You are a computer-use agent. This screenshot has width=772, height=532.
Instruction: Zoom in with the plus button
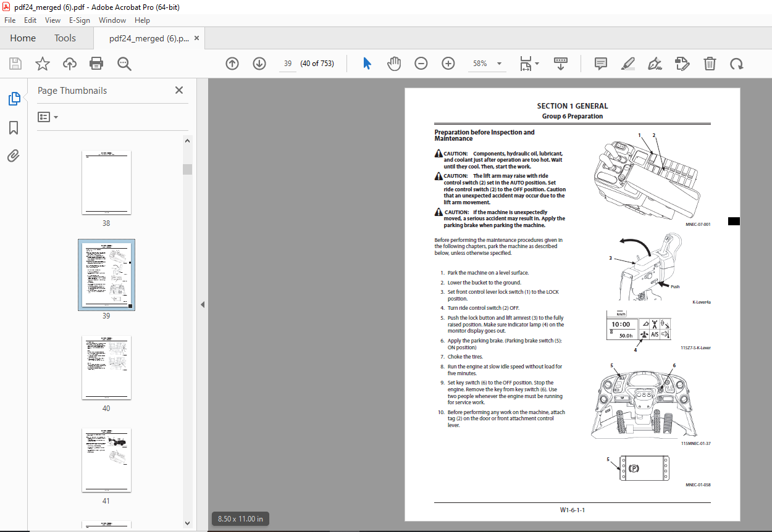click(448, 64)
